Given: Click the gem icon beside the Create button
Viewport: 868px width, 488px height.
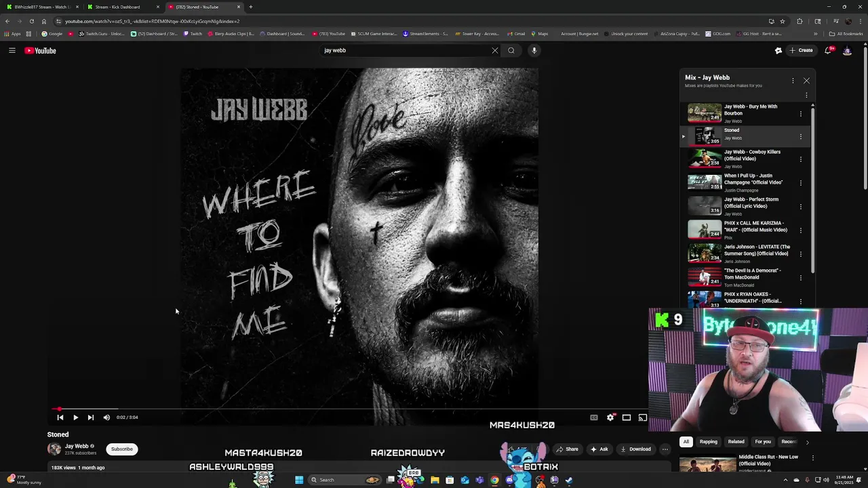Looking at the screenshot, I should (x=778, y=50).
